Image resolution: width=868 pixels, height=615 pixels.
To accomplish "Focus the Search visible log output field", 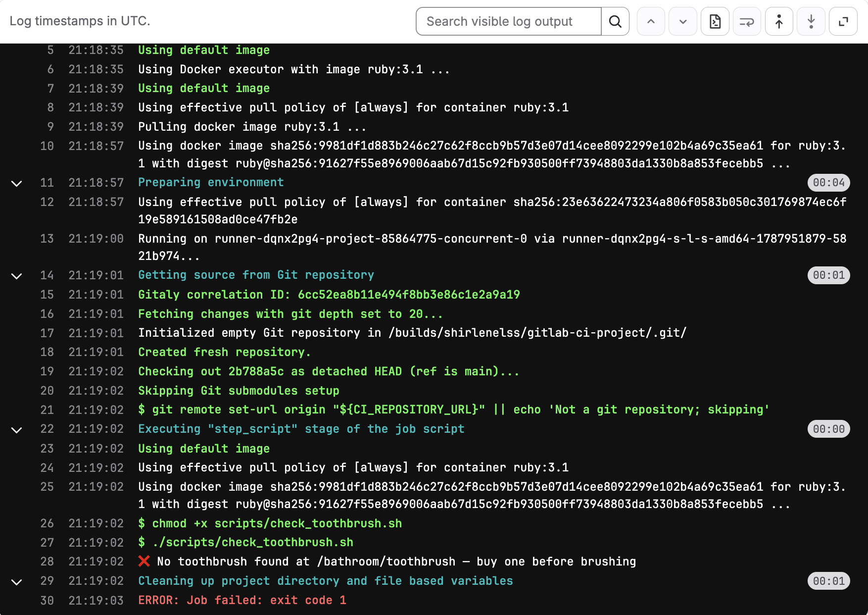I will (x=509, y=21).
